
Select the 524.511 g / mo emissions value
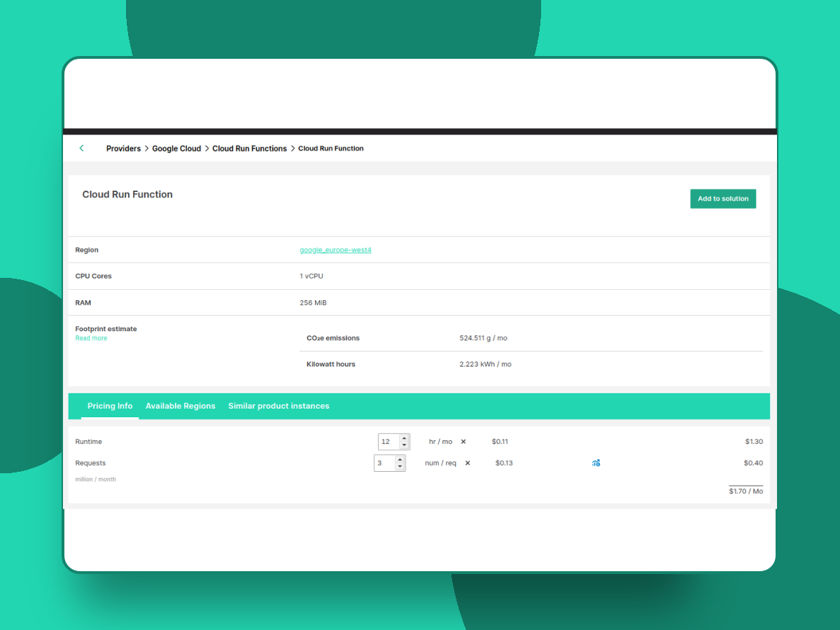coord(484,338)
